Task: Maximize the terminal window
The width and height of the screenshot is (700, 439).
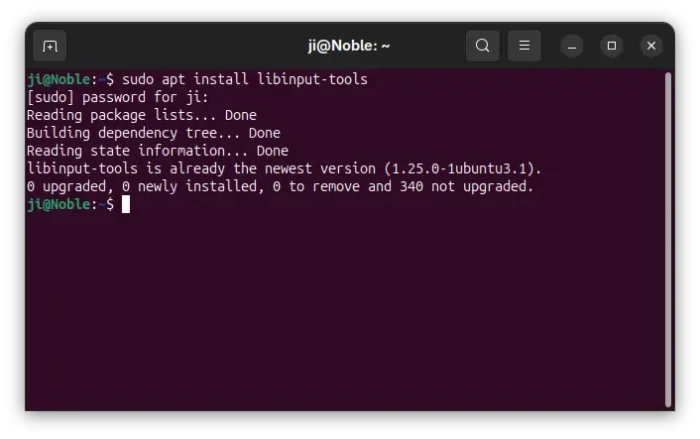Action: 612,46
